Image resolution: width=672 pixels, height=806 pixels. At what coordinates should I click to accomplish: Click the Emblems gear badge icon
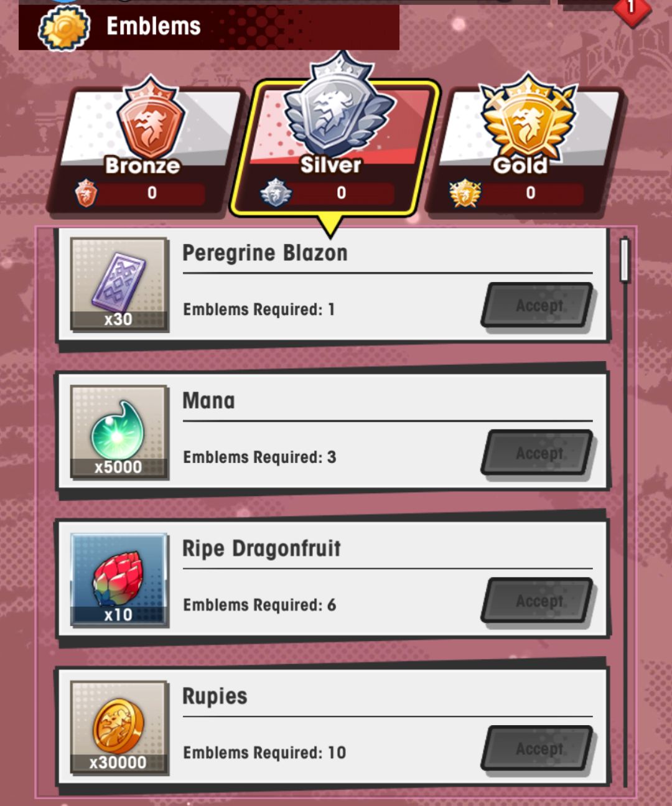(x=64, y=28)
